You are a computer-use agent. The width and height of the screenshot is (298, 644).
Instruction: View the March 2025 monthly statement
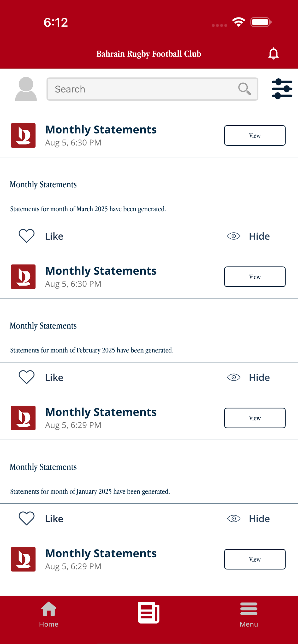point(255,135)
